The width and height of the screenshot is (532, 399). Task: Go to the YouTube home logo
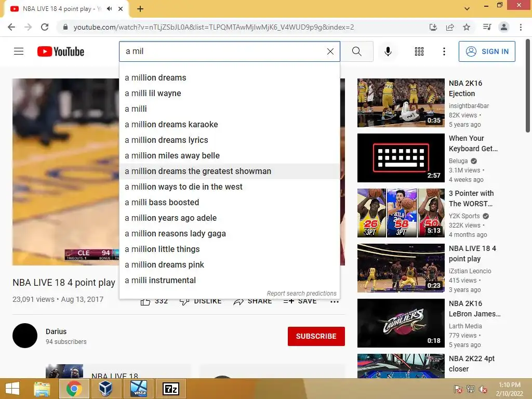[x=61, y=51]
